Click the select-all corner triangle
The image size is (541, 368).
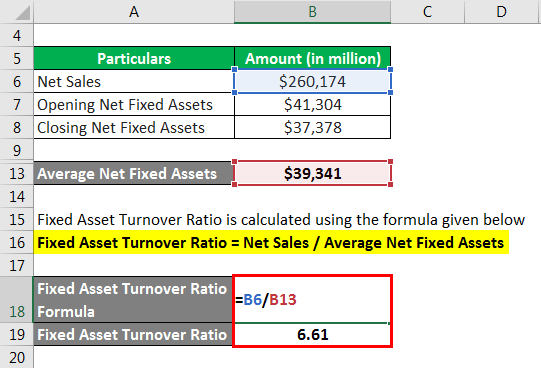(x=23, y=13)
